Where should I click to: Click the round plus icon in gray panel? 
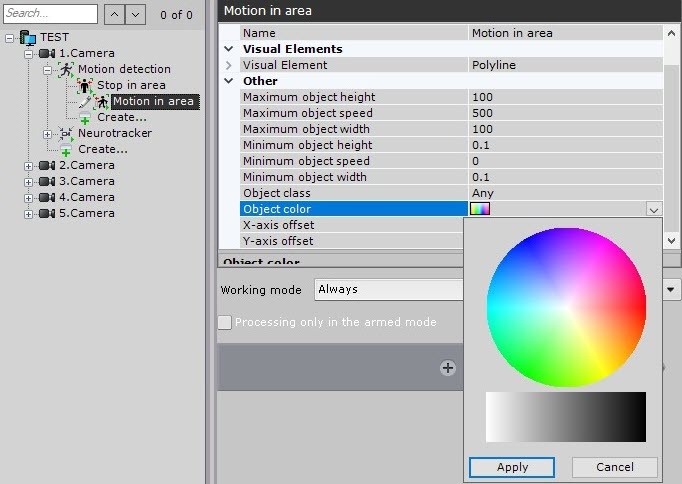click(448, 368)
